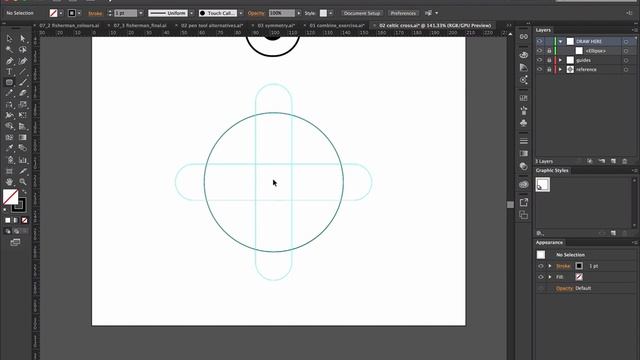Unlock the Ellipse sublayer
This screenshot has width=640, height=360.
(x=549, y=51)
